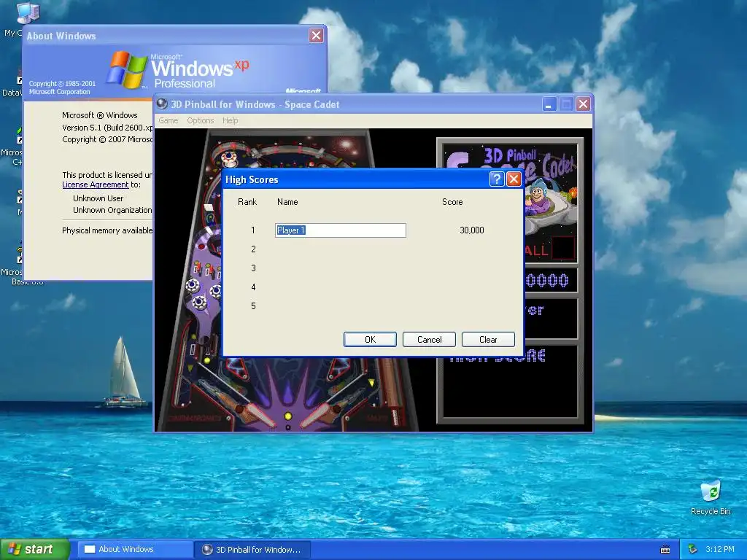This screenshot has height=560, width=747.
Task: Click the 3D Pinball title bar text
Action: coord(255,104)
